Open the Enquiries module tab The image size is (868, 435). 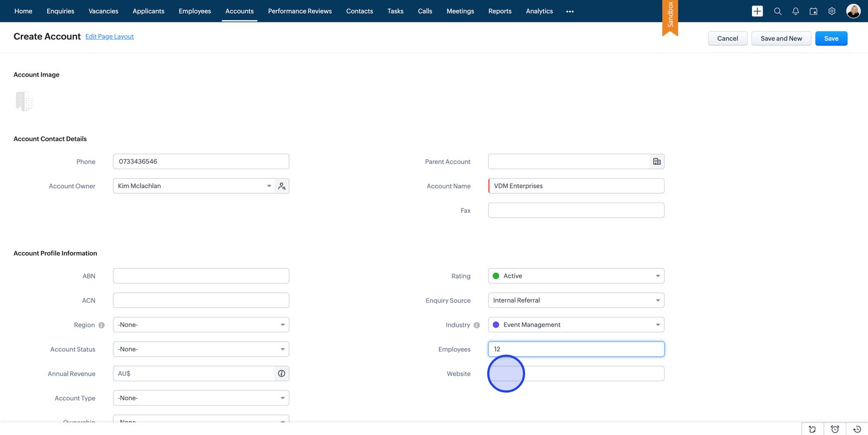click(60, 11)
